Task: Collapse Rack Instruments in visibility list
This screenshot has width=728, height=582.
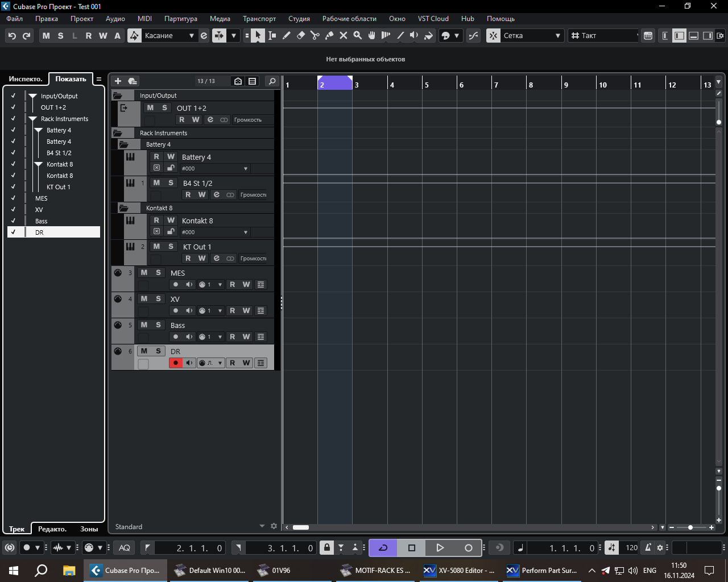Action: click(x=32, y=119)
